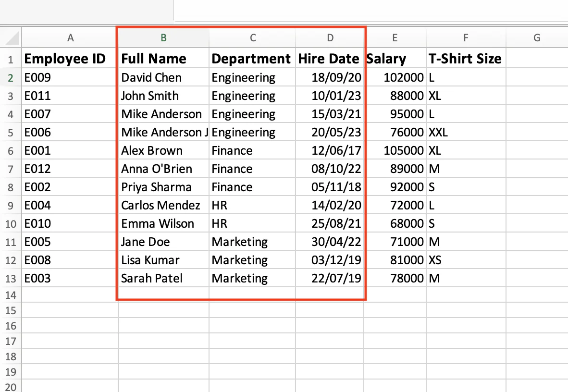Click the Department header cell
The height and width of the screenshot is (392, 568).
click(252, 59)
